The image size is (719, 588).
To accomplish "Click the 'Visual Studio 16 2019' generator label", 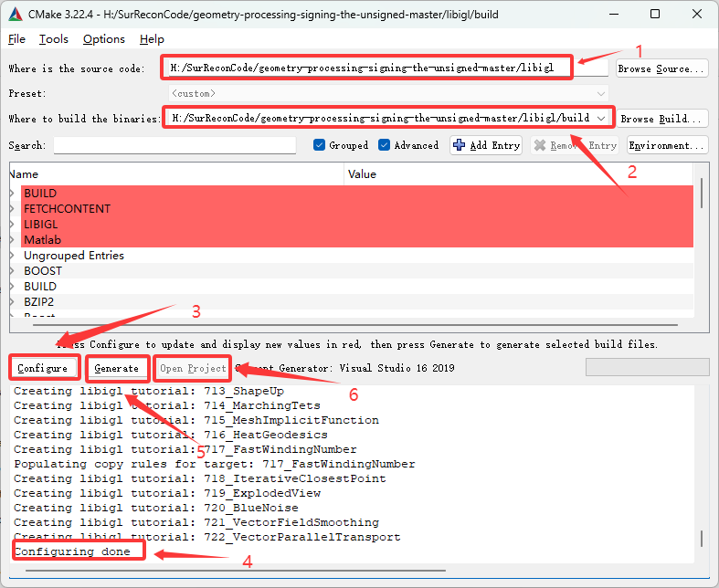I will pyautogui.click(x=397, y=368).
